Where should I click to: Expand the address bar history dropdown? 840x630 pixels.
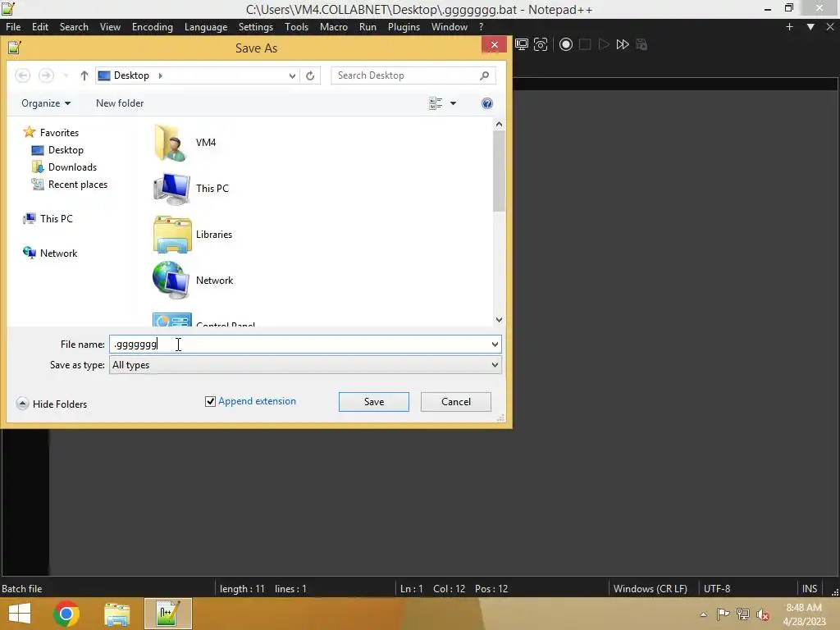(x=292, y=75)
